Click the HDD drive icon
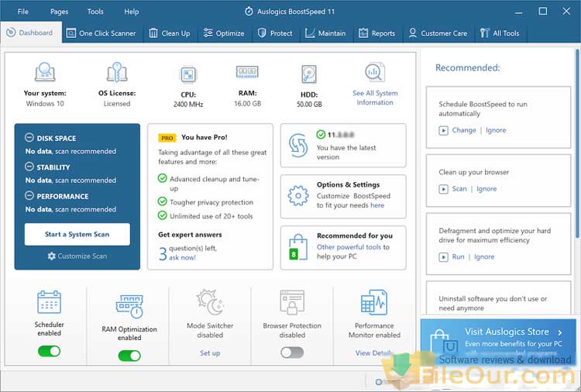The width and height of the screenshot is (581, 392). click(309, 74)
